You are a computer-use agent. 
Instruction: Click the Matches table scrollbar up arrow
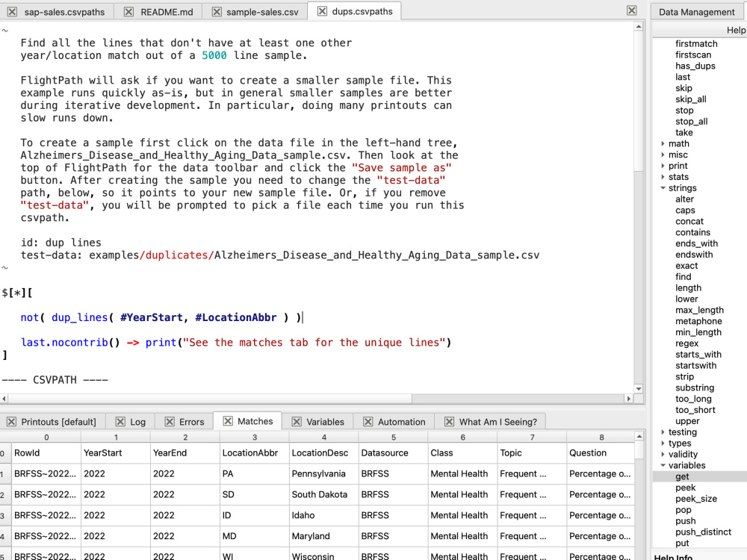click(639, 436)
